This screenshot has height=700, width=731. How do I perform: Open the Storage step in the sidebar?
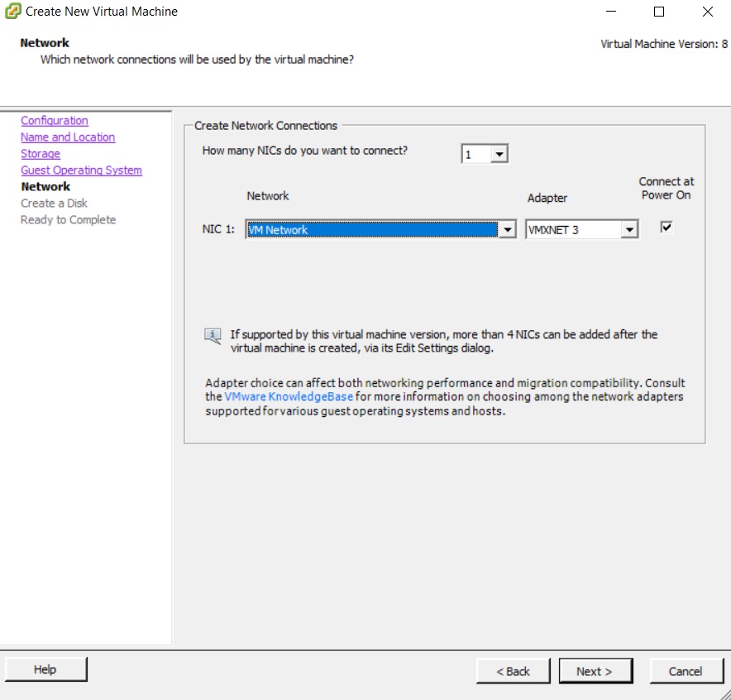coord(41,154)
